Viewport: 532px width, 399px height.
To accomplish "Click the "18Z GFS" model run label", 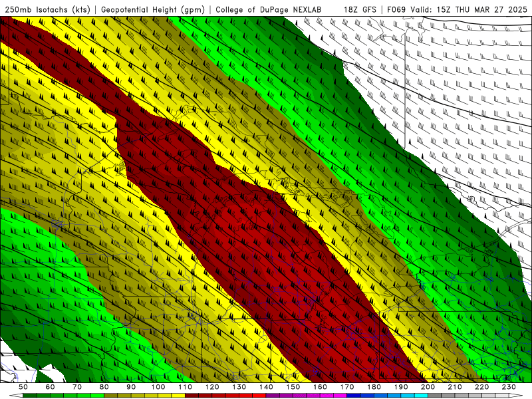I will pyautogui.click(x=360, y=9).
